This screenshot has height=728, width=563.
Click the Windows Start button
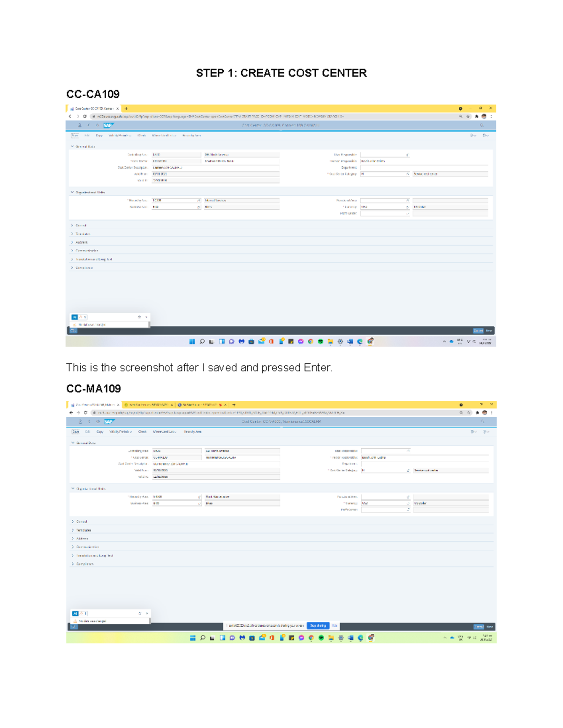[x=192, y=638]
